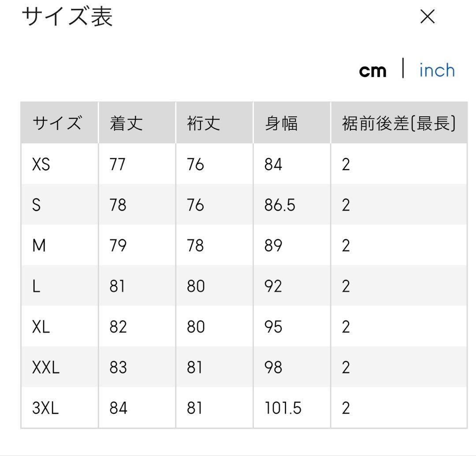Viewport: 476px width, 456px height.
Task: Select the XXL size row label
Action: pyautogui.click(x=45, y=367)
